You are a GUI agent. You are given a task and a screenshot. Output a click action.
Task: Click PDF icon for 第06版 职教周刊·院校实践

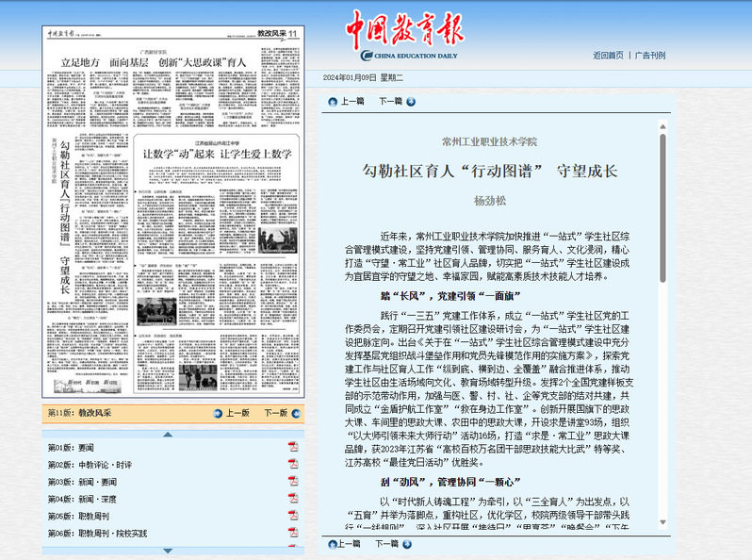tap(292, 533)
